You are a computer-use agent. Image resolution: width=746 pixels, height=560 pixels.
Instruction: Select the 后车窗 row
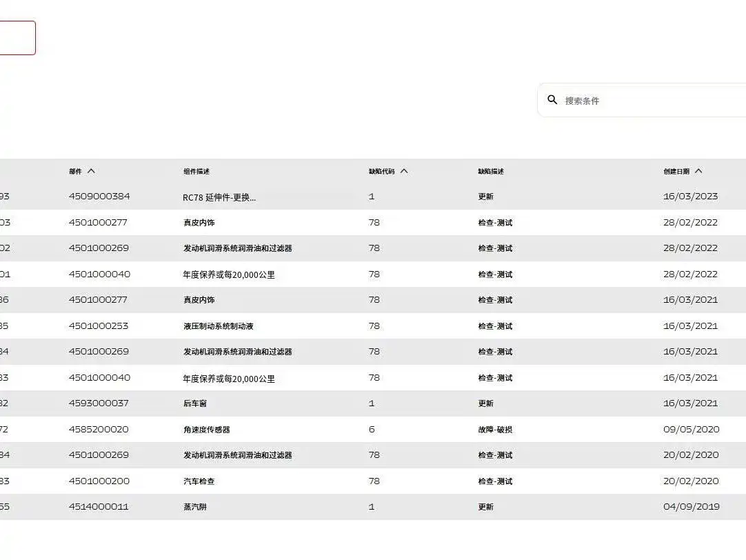coord(373,403)
